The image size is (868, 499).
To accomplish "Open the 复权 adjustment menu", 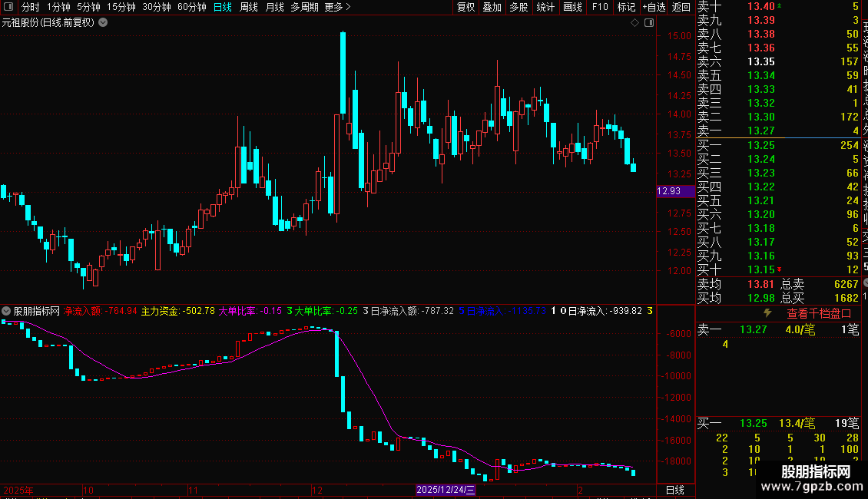I will click(x=465, y=7).
